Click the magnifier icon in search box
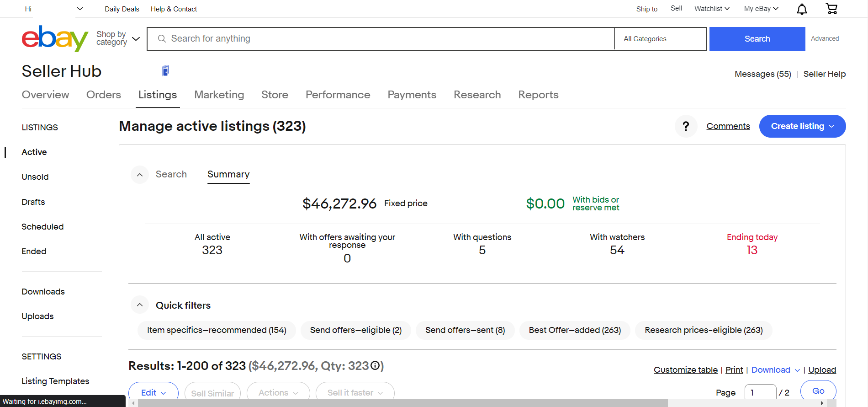Image resolution: width=868 pixels, height=407 pixels. click(x=162, y=39)
